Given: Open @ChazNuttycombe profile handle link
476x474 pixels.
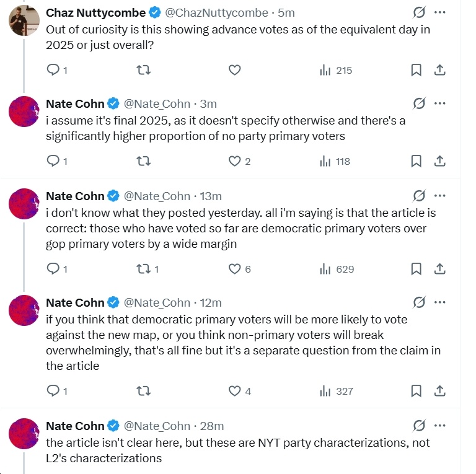Looking at the screenshot, I should [x=216, y=12].
